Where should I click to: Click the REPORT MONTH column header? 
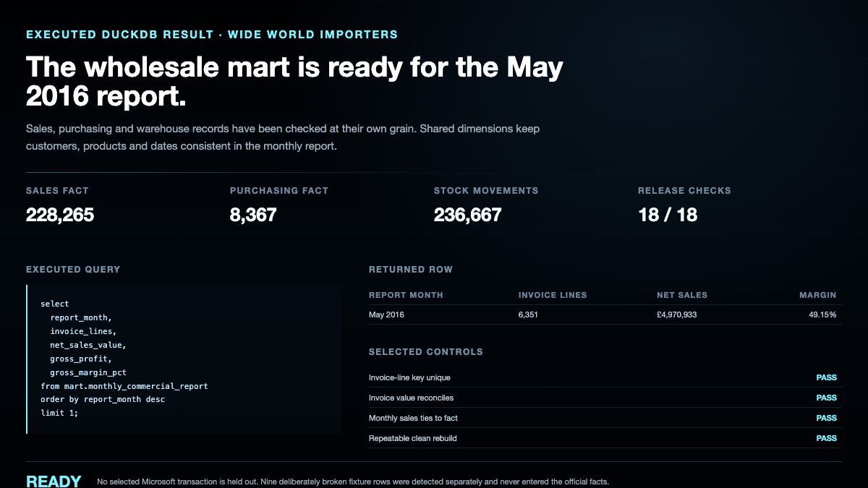406,295
